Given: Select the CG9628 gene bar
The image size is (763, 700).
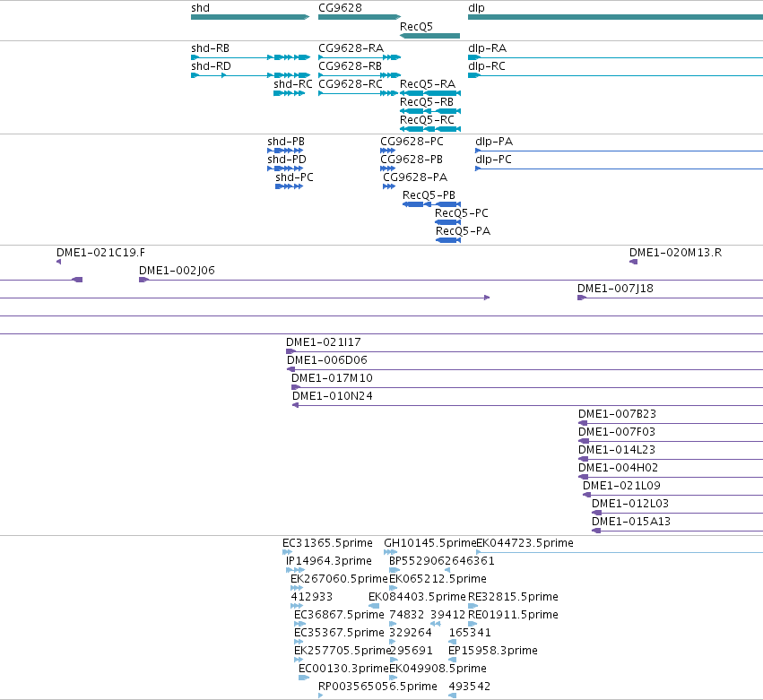Looking at the screenshot, I should tap(360, 17).
